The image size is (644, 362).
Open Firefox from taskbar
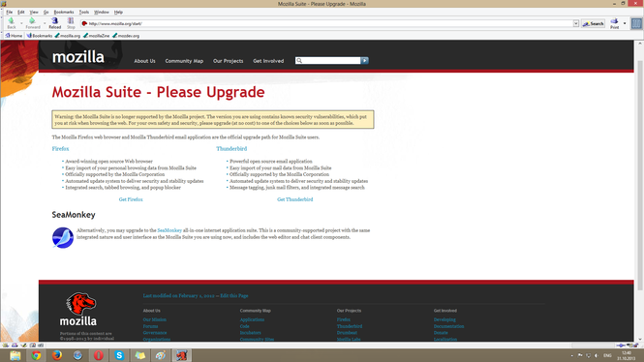[x=57, y=355]
